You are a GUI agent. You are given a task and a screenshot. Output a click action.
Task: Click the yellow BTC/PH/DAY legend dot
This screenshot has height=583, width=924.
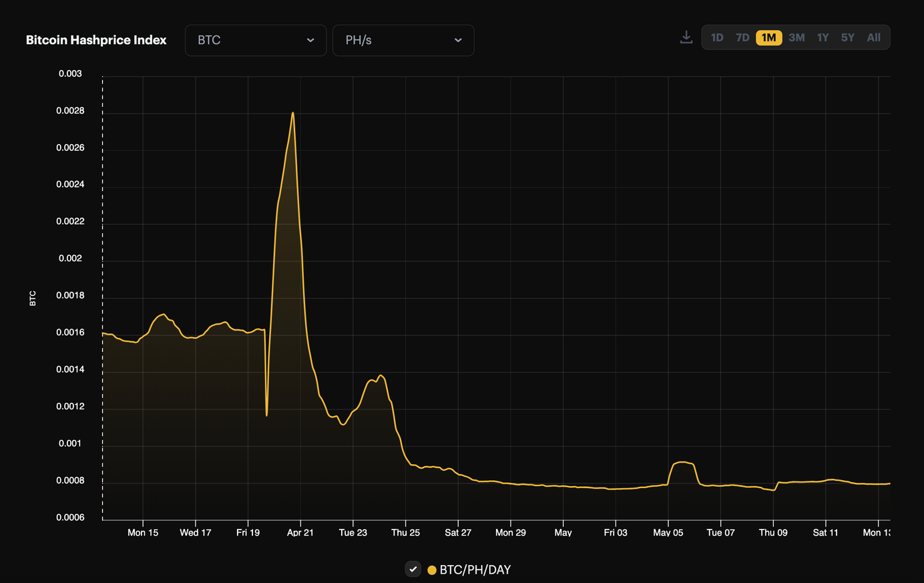[x=432, y=570]
